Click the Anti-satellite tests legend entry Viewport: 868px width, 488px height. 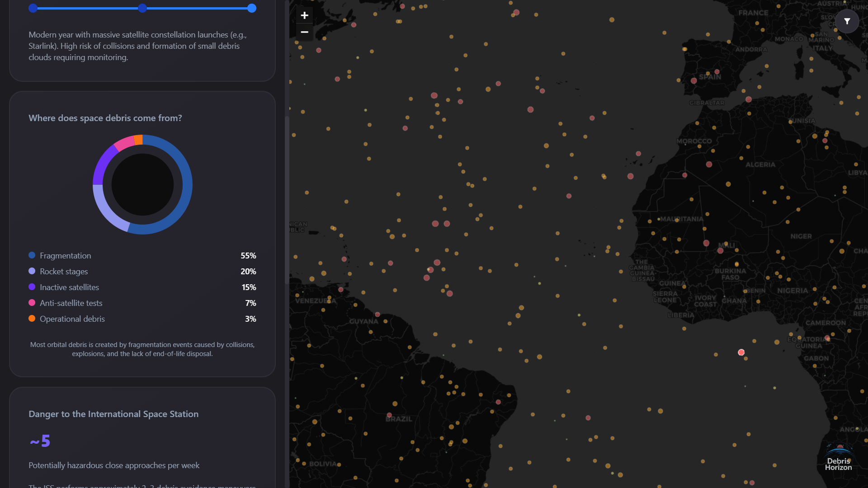click(x=71, y=303)
